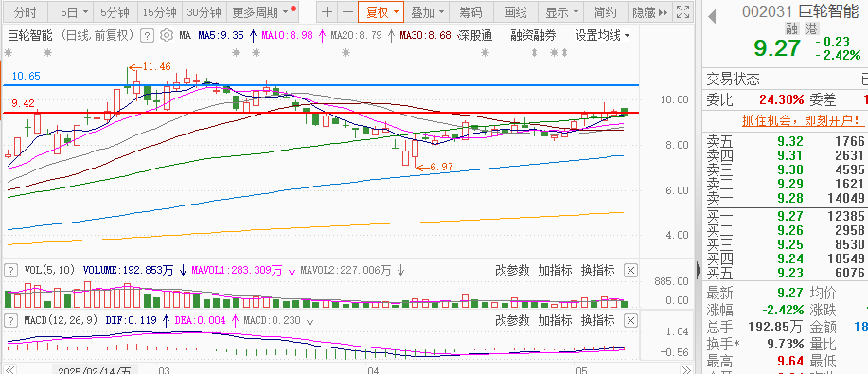Open help for the MACD indicator
Screen dimensions: 868x374
click(x=10, y=320)
